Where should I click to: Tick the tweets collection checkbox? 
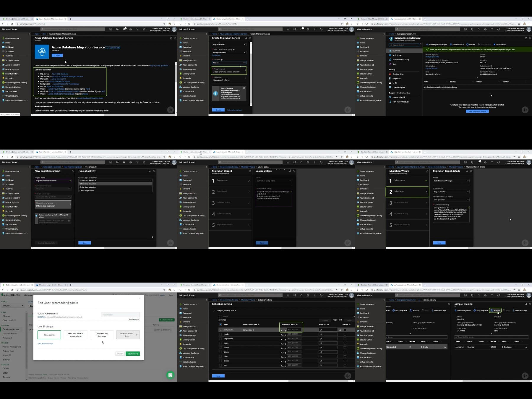(220, 361)
